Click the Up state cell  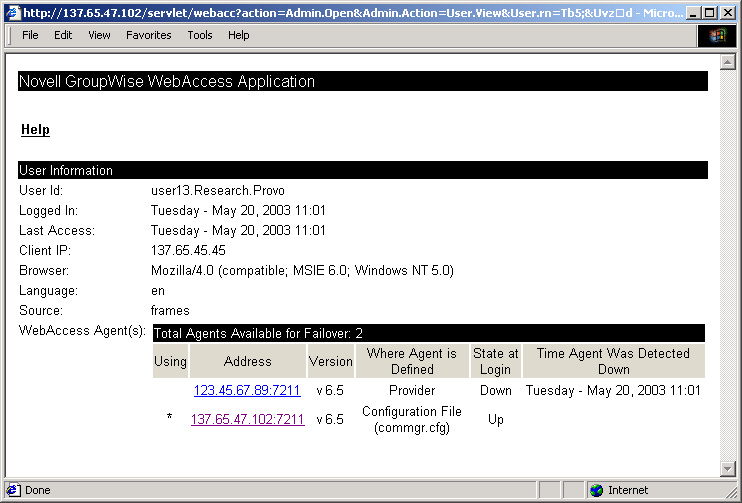495,420
